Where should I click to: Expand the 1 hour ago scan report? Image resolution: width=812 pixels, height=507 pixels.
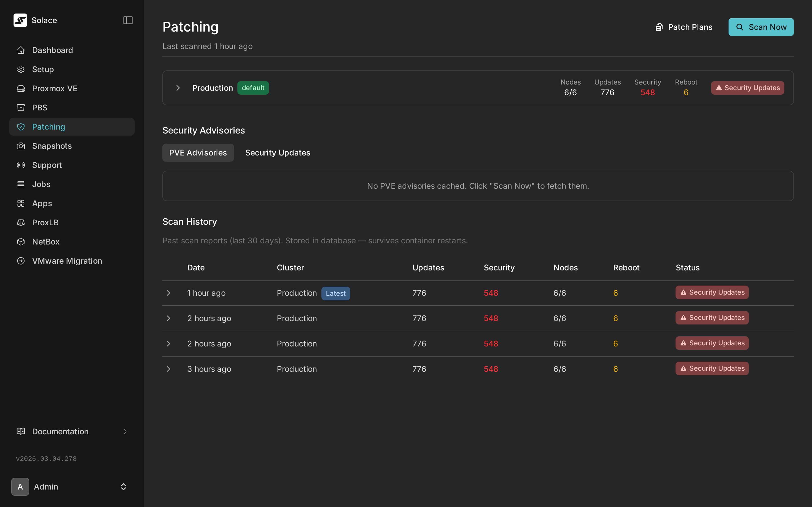coord(168,293)
